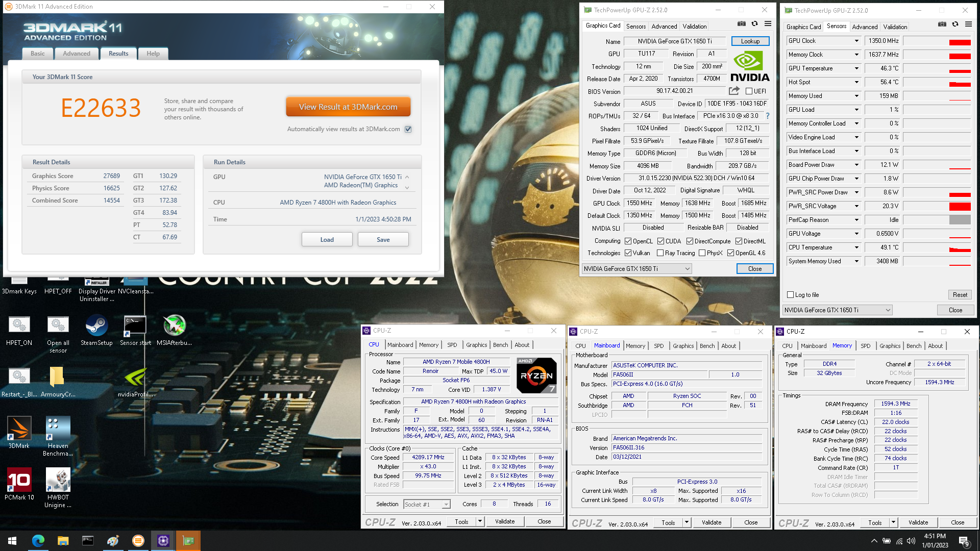The width and height of the screenshot is (980, 551).
Task: Open hamburger menu in GPU-Z Graphics Card window
Action: (x=768, y=23)
